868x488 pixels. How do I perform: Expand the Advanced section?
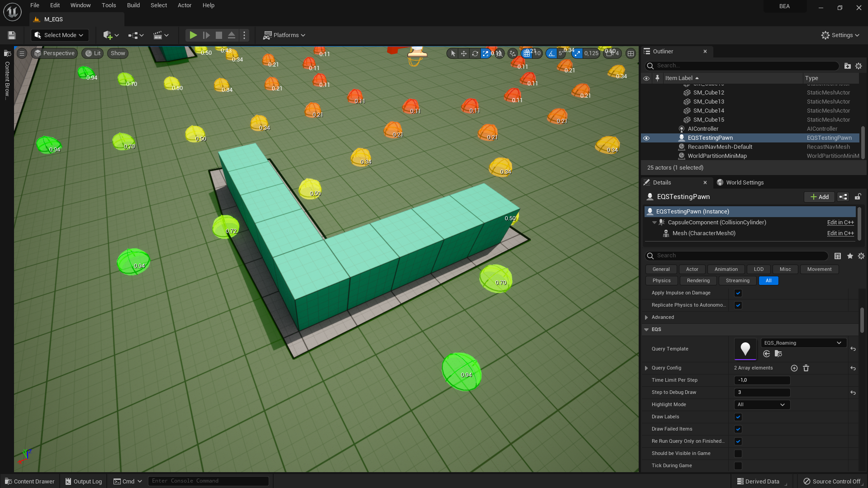click(647, 317)
